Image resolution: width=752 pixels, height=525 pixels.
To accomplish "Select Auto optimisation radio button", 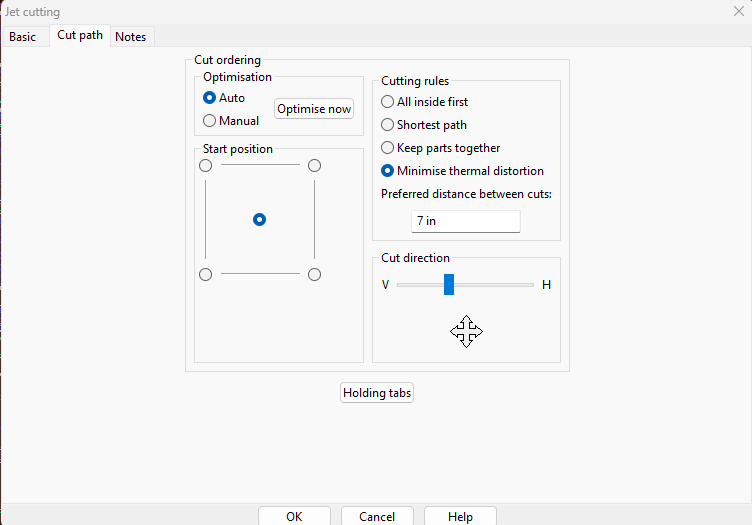I will point(209,98).
